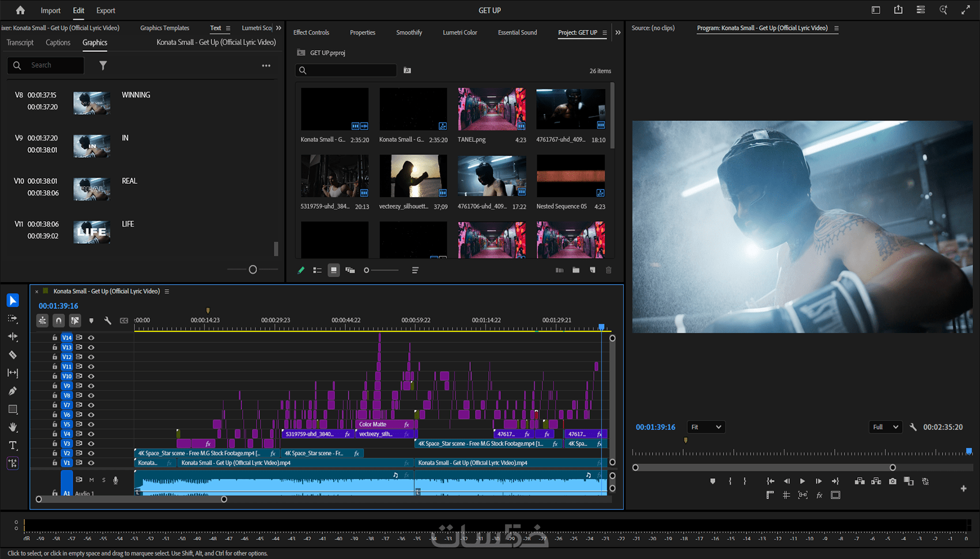Toggle freeform view in Project panel
Image resolution: width=980 pixels, height=559 pixels.
point(350,270)
